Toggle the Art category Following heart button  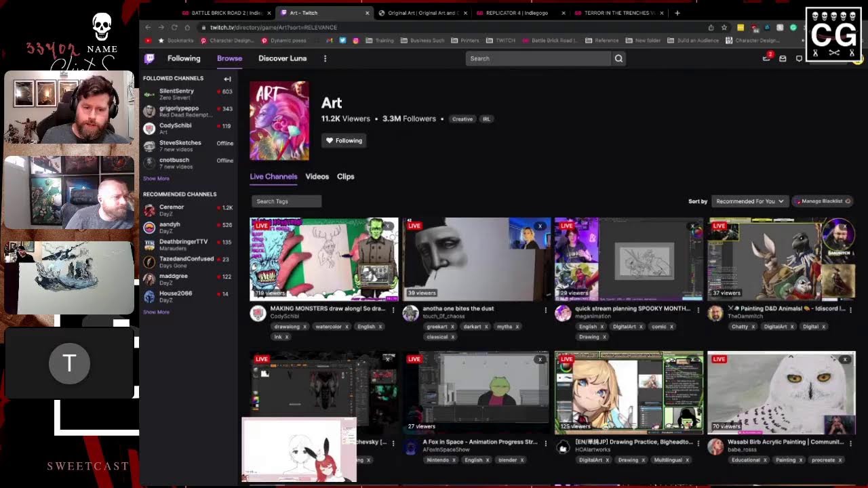344,141
